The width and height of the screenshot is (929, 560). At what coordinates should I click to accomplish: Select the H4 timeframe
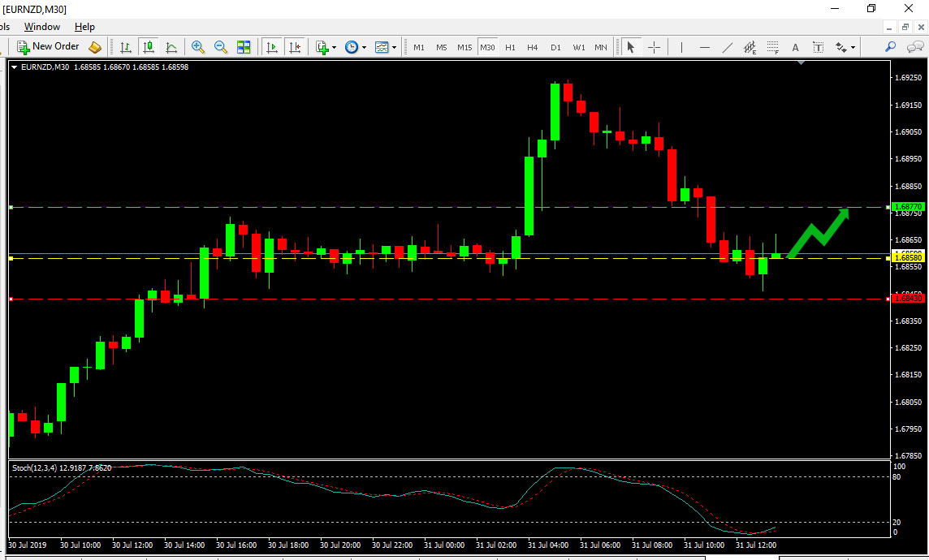533,47
